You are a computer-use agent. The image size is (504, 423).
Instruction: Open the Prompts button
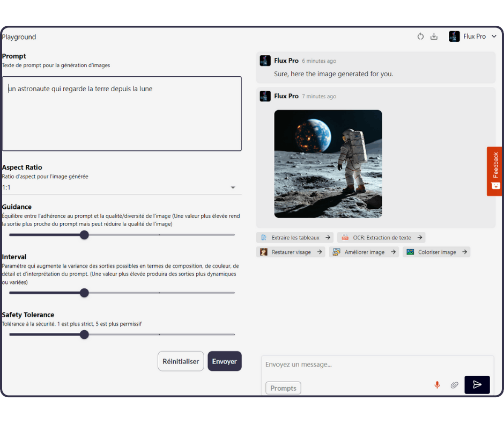point(283,388)
